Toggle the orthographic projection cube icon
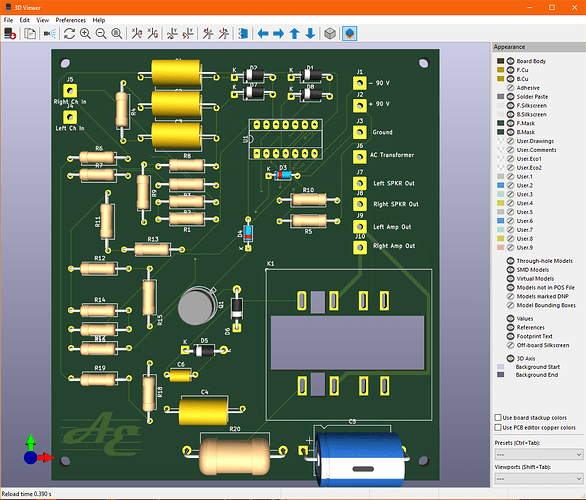This screenshot has width=586, height=500. pos(330,34)
